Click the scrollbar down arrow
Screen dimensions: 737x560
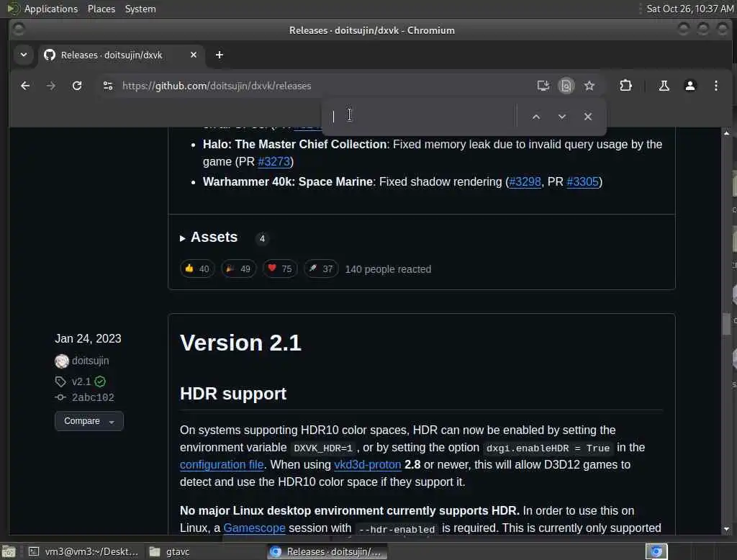pyautogui.click(x=727, y=529)
